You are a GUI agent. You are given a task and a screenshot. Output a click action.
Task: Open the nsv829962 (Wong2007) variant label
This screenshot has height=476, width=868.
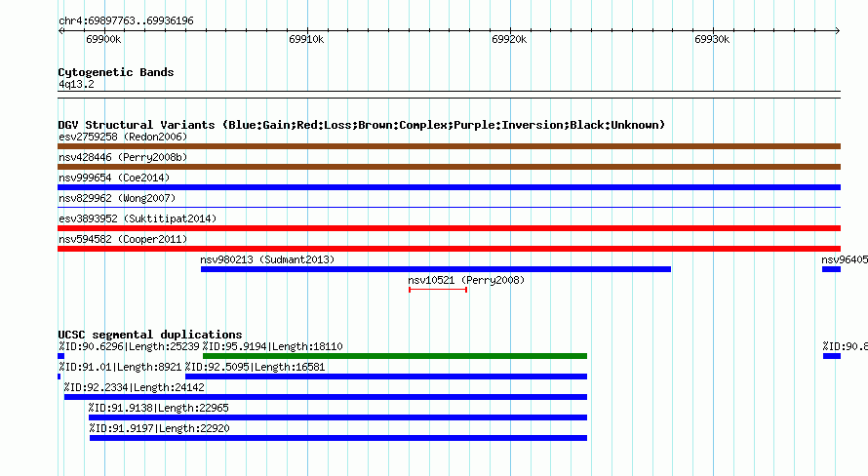click(117, 198)
